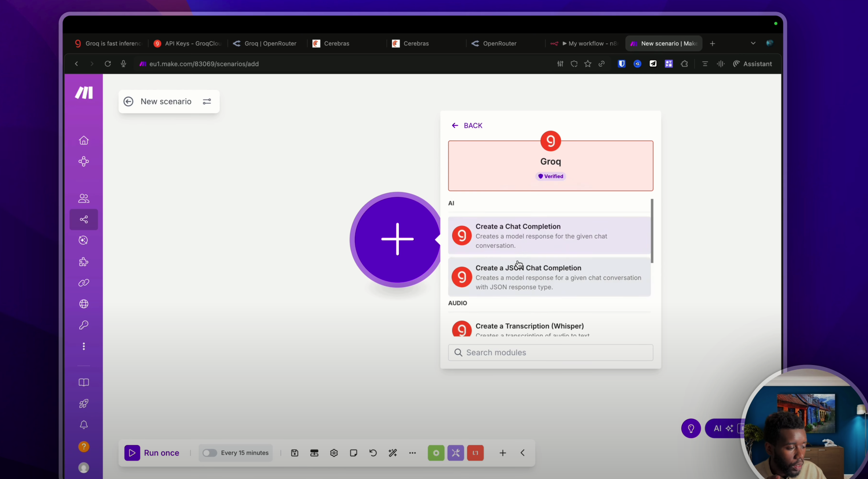The width and height of the screenshot is (868, 479).
Task: Open the orange Help question mark
Action: coord(84,446)
